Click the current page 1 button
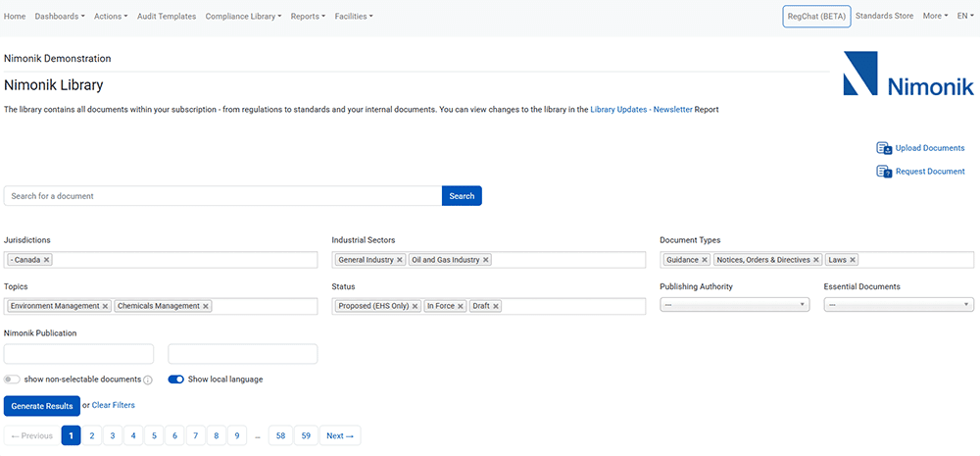This screenshot has height=456, width=980. pos(72,436)
